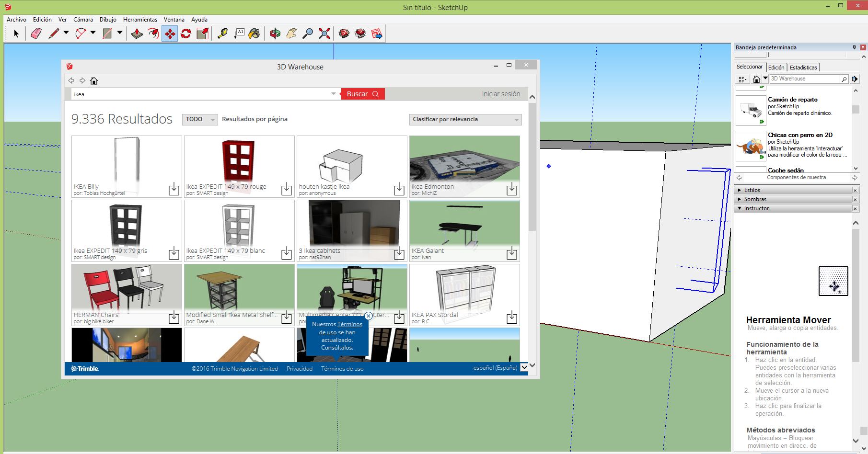The height and width of the screenshot is (454, 868).
Task: Select the Paint Bucket tool
Action: click(x=255, y=34)
